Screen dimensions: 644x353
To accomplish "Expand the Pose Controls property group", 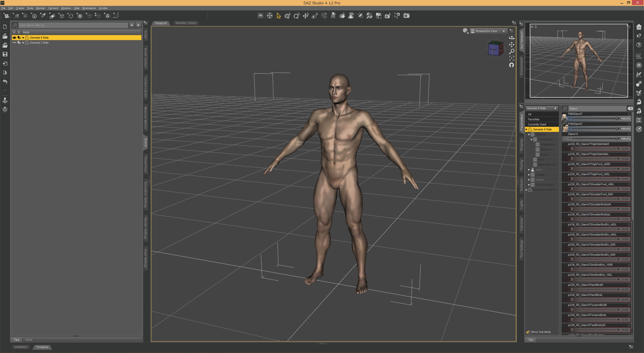I will pos(529,185).
